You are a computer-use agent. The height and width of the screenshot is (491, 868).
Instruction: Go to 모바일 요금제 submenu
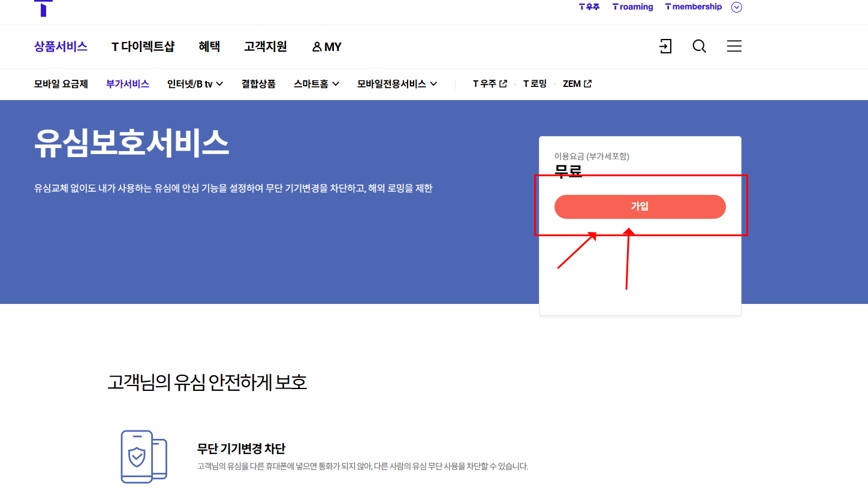[61, 84]
